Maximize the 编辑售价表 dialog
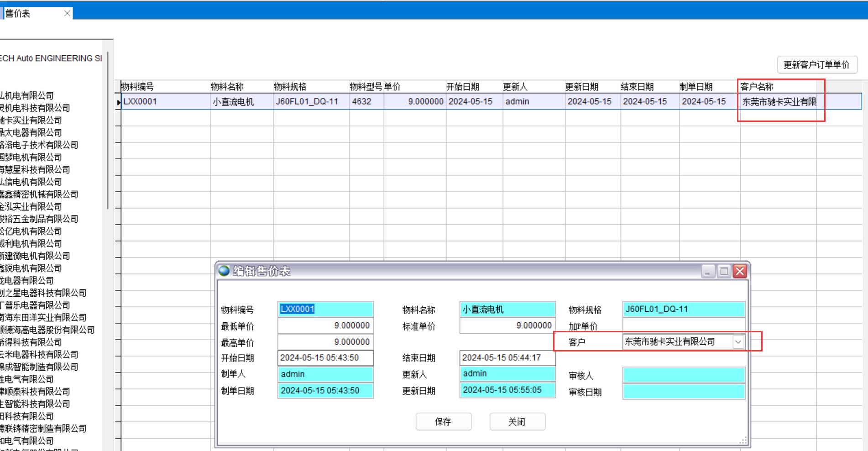Viewport: 868px width, 451px height. click(x=724, y=272)
